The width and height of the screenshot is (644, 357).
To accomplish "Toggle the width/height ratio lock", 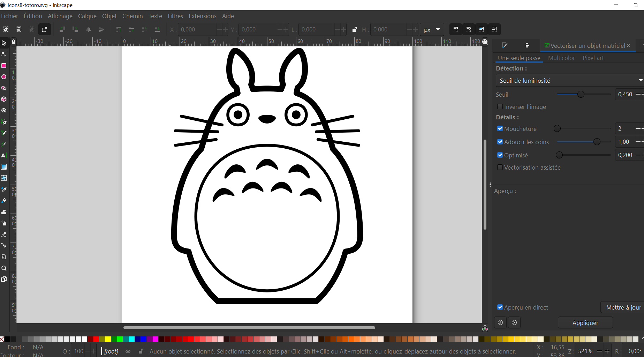I will [355, 30].
